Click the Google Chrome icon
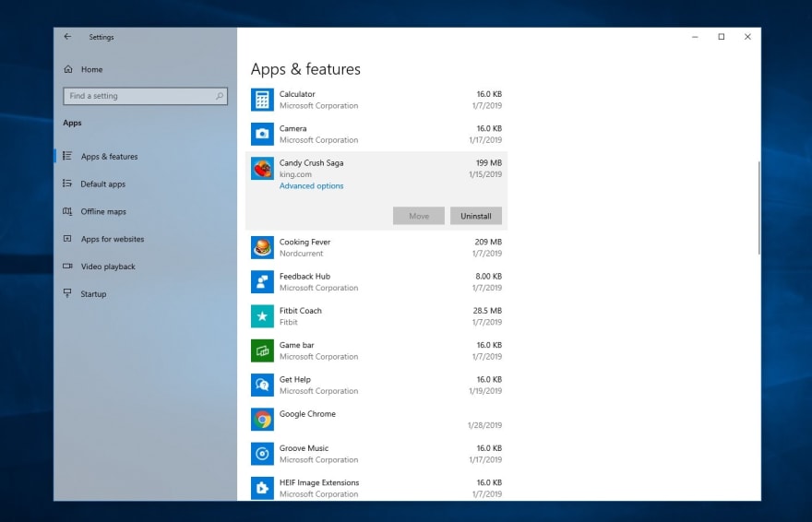Image resolution: width=812 pixels, height=522 pixels. (262, 420)
